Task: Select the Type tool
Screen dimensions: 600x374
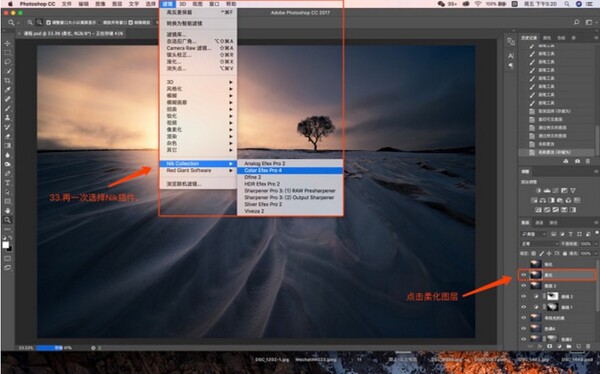Action: tap(7, 183)
